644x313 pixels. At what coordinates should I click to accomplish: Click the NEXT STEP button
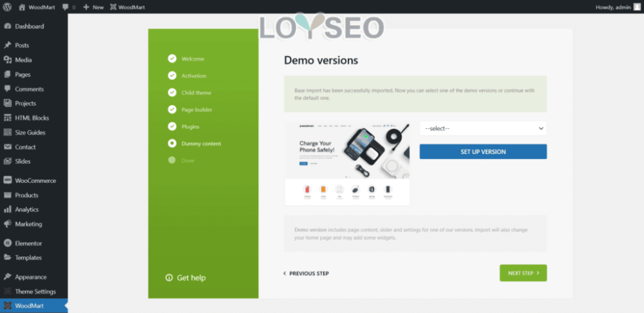[x=523, y=273]
